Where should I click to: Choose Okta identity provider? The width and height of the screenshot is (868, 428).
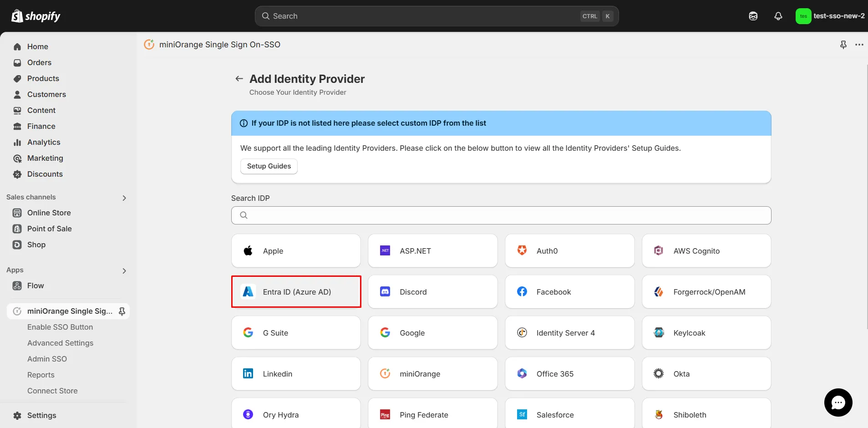pos(706,374)
